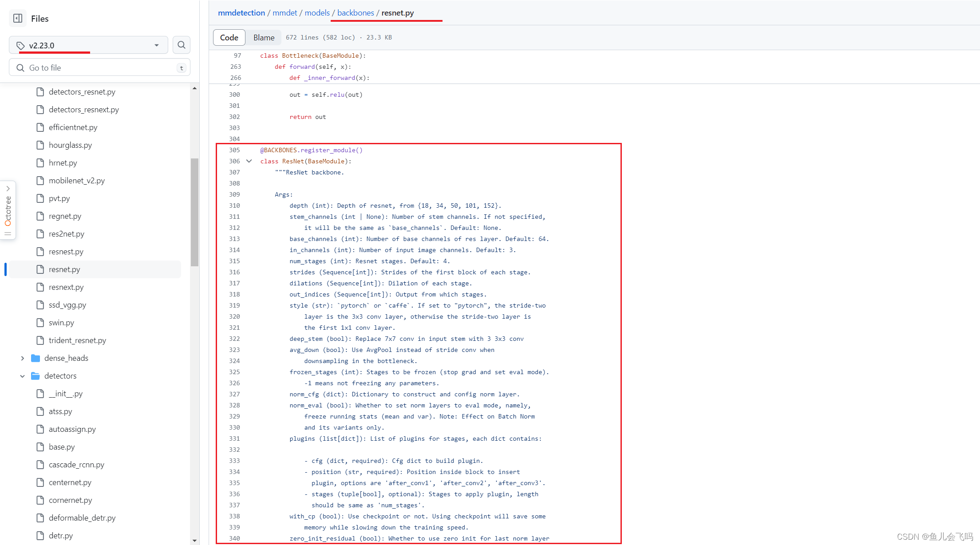This screenshot has width=980, height=545.
Task: Click the tag icon in the v2.23.0 selector
Action: pyautogui.click(x=20, y=45)
